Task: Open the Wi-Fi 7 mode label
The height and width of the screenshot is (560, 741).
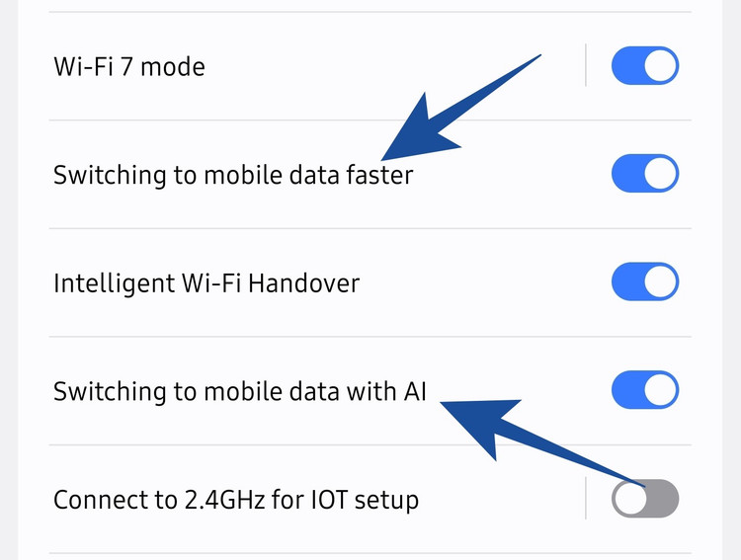Action: (x=129, y=67)
